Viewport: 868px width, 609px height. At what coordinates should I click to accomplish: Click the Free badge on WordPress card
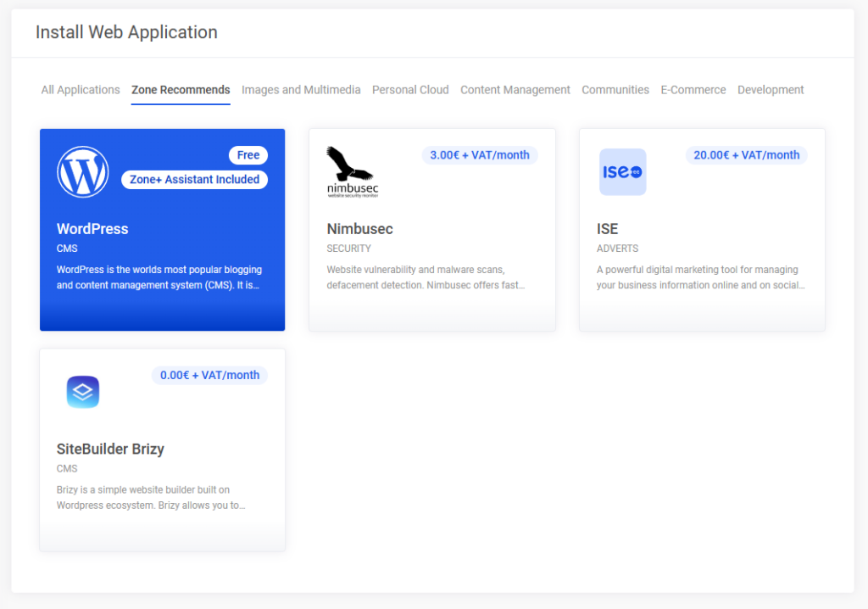[248, 154]
